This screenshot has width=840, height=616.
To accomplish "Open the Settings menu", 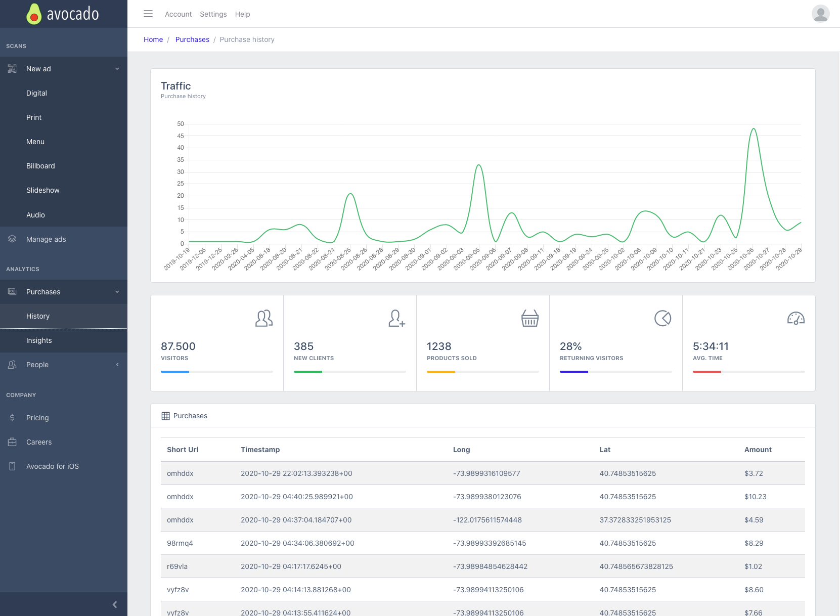I will (213, 14).
